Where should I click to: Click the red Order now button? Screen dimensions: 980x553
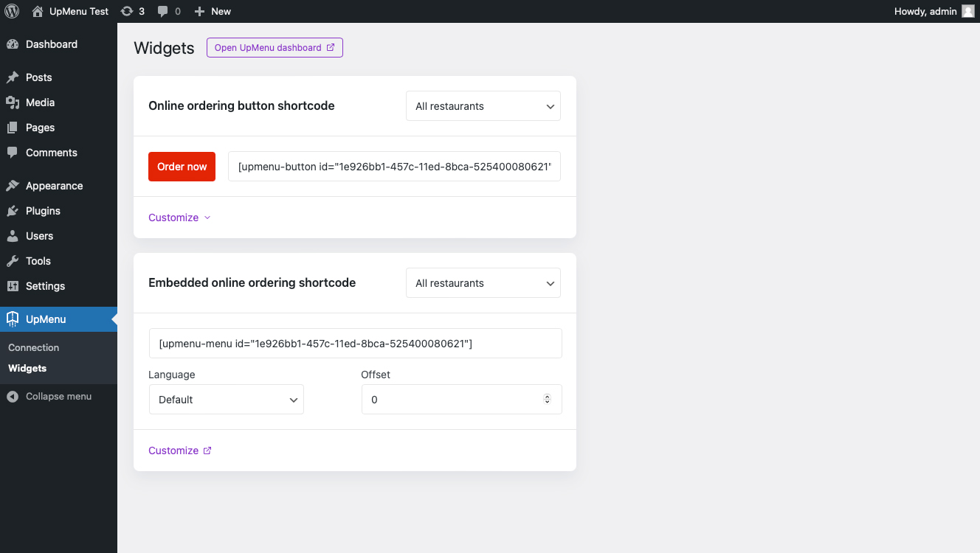click(182, 167)
